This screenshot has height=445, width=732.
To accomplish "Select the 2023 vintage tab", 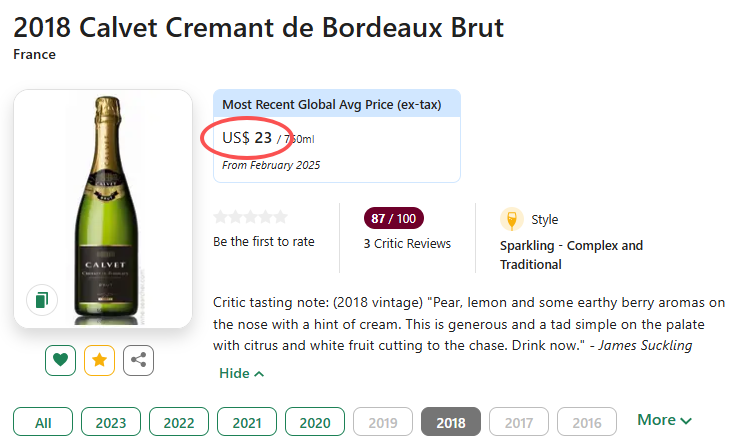I will coord(111,422).
